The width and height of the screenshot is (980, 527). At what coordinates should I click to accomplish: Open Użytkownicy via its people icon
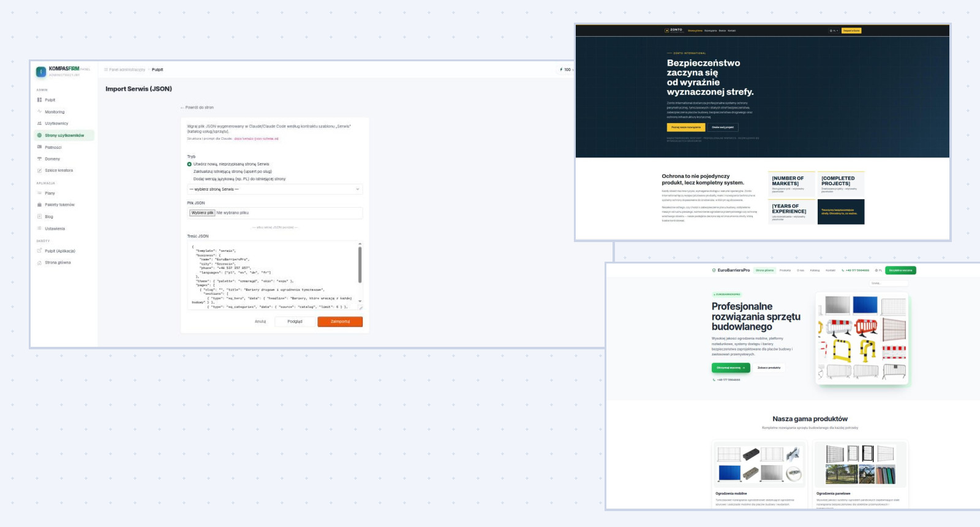pyautogui.click(x=40, y=123)
